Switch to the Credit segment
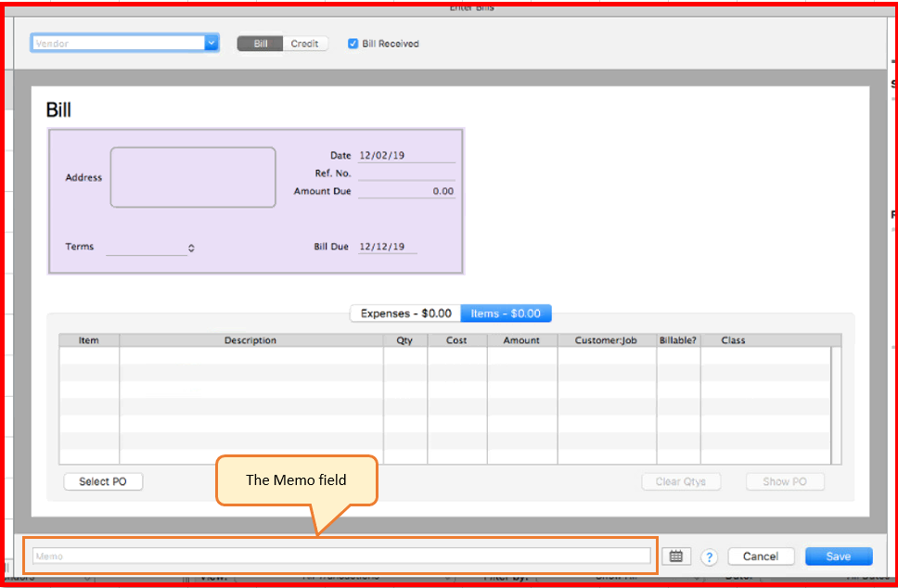898x588 pixels. [x=304, y=44]
